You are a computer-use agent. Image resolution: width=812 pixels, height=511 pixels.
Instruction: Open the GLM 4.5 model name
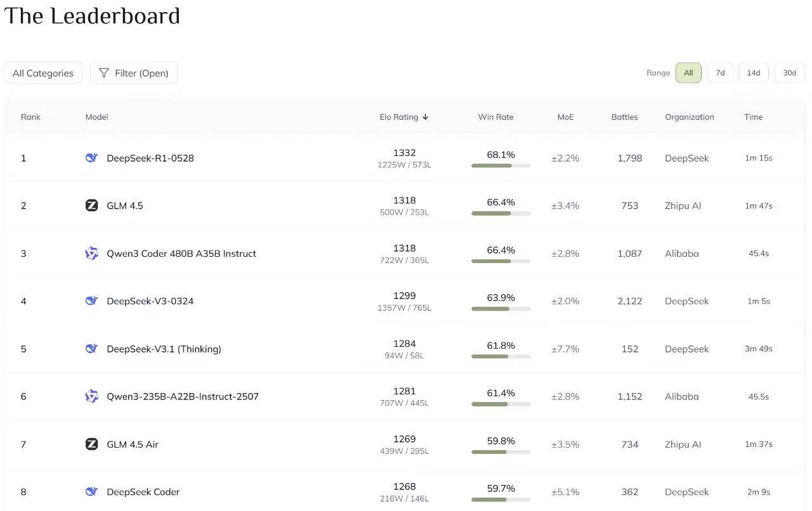click(125, 205)
